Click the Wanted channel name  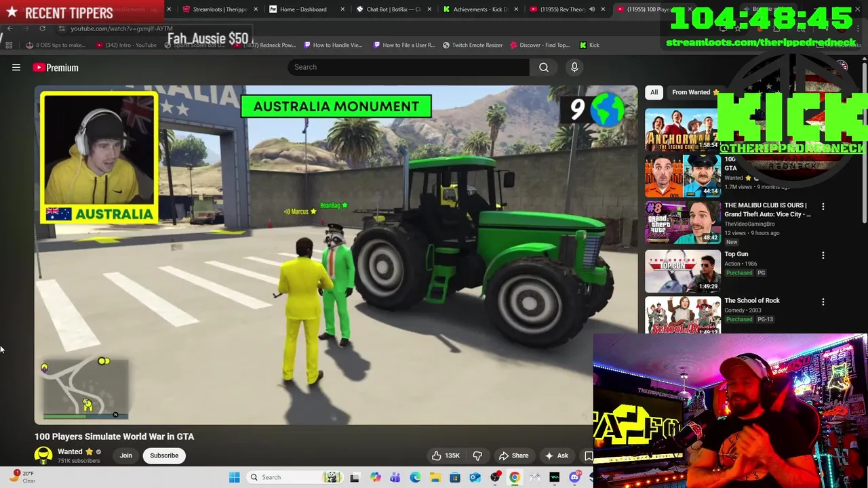70,451
